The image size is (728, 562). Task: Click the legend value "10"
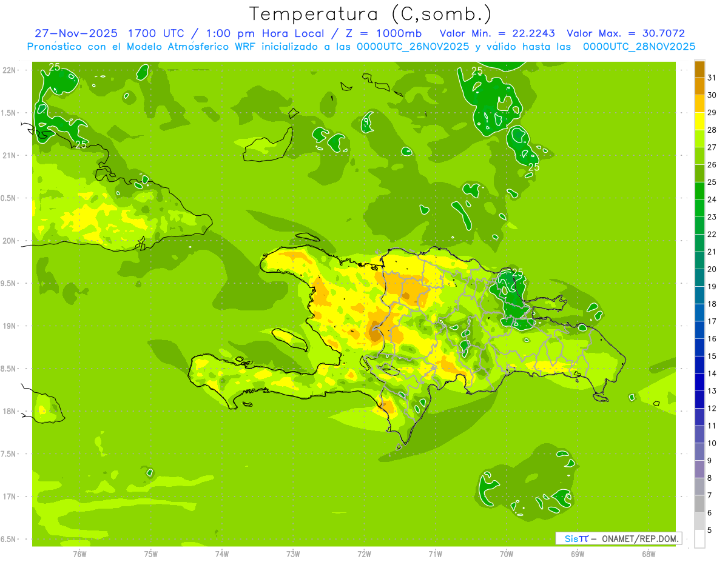click(x=712, y=443)
